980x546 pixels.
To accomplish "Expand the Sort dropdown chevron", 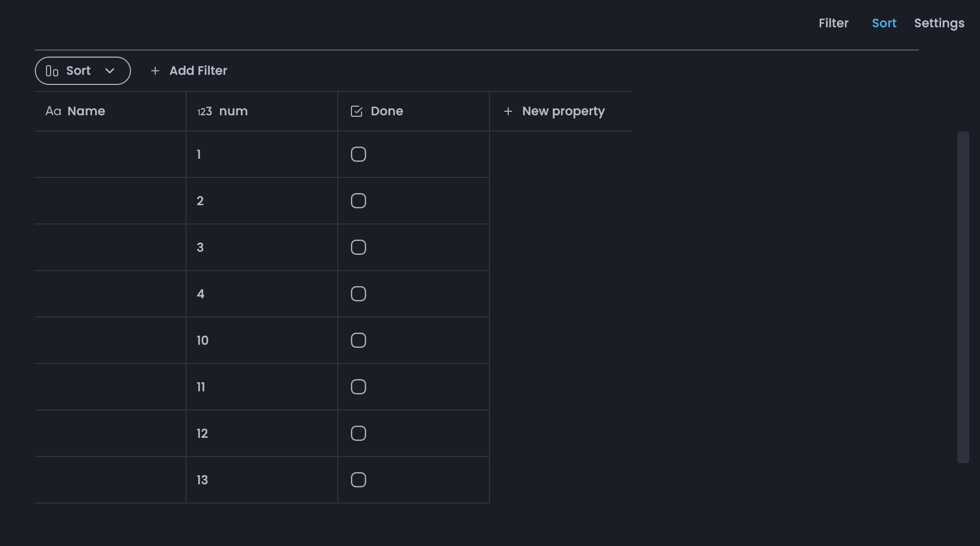I will (x=110, y=71).
